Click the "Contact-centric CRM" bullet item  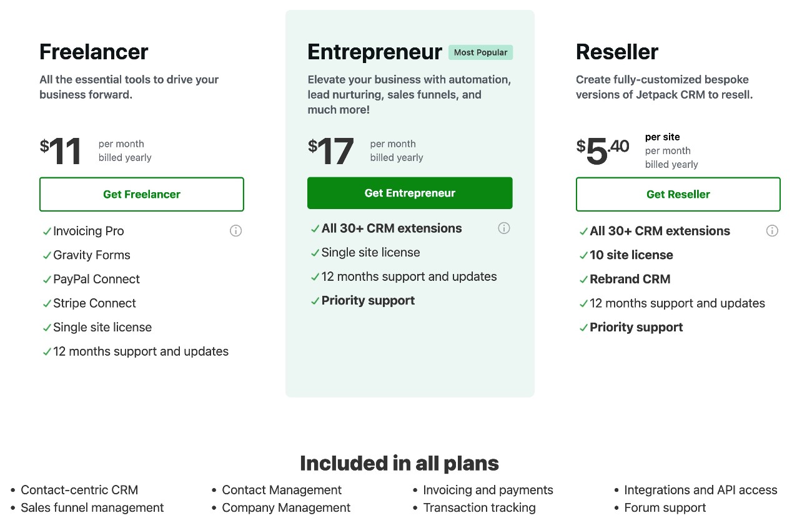[x=79, y=490]
